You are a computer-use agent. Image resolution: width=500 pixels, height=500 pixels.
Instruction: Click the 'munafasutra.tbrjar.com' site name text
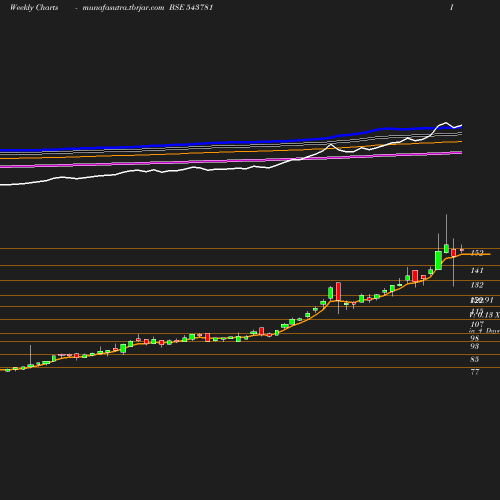click(x=123, y=8)
